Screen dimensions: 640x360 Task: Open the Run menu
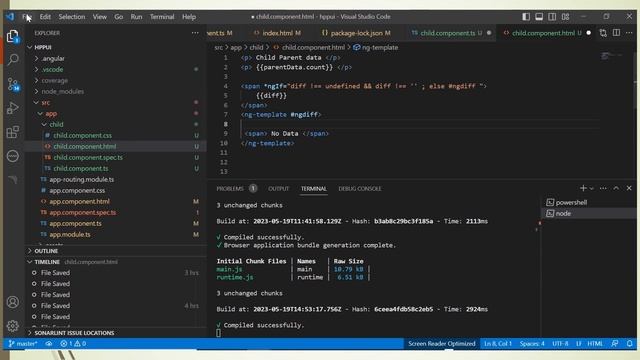(136, 17)
